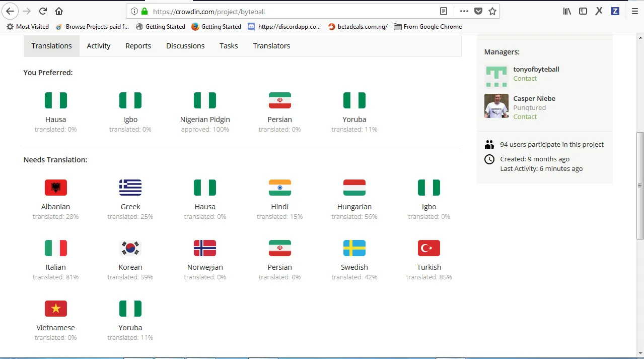Viewport: 644px width, 359px height.
Task: Click the blue Z extension icon
Action: pyautogui.click(x=615, y=11)
